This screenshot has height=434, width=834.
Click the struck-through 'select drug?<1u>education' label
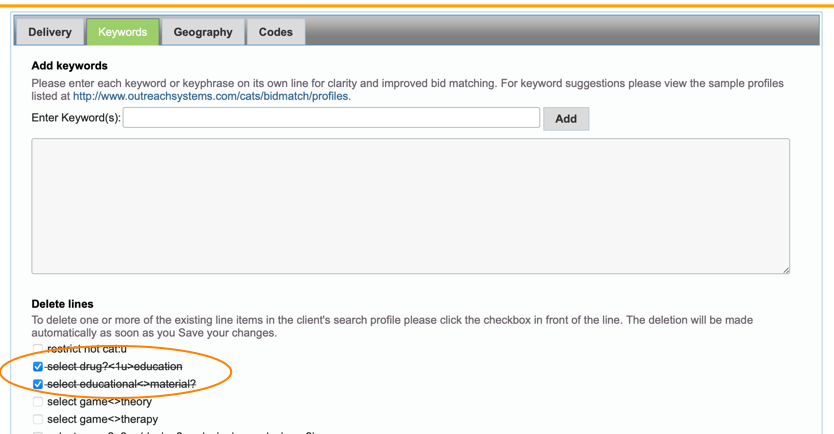pos(115,367)
